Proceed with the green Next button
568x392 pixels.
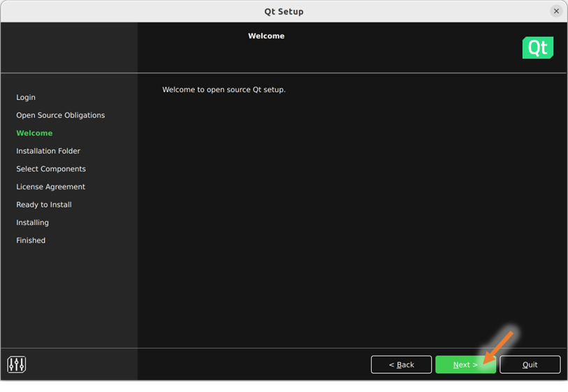465,365
